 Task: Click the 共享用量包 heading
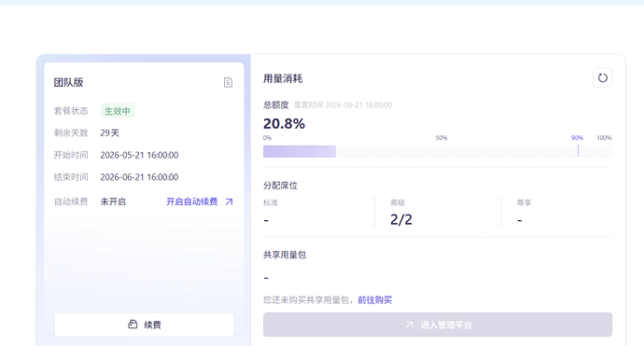click(x=285, y=255)
